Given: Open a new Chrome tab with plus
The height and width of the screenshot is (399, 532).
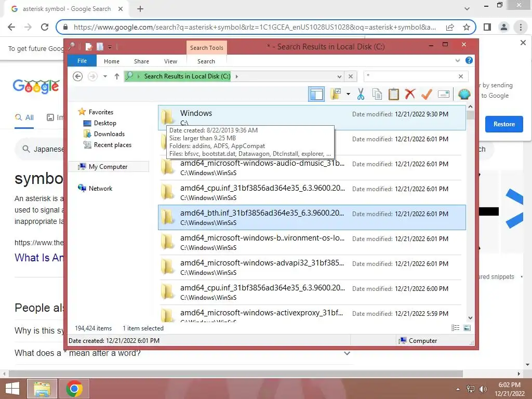Looking at the screenshot, I should point(140,9).
